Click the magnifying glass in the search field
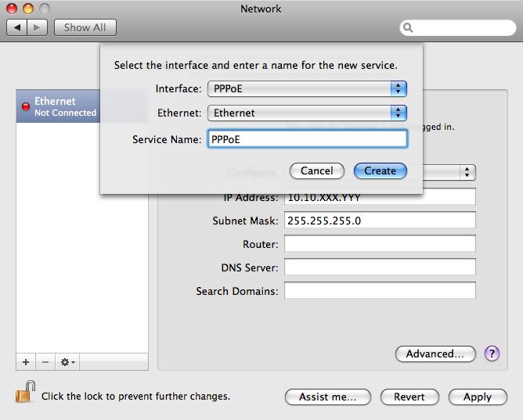 [x=408, y=27]
